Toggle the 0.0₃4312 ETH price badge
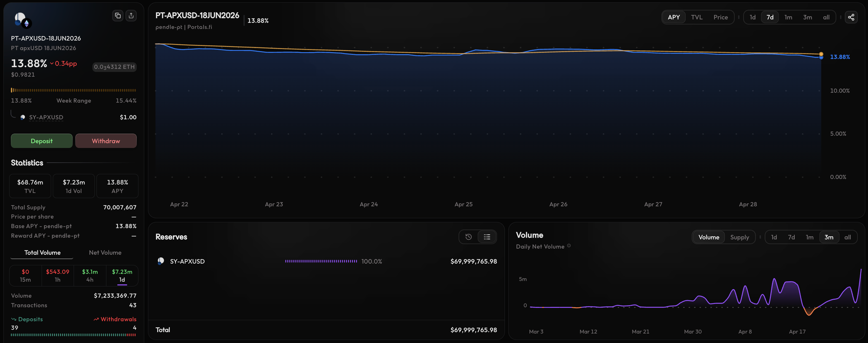The width and height of the screenshot is (868, 343). [x=115, y=67]
